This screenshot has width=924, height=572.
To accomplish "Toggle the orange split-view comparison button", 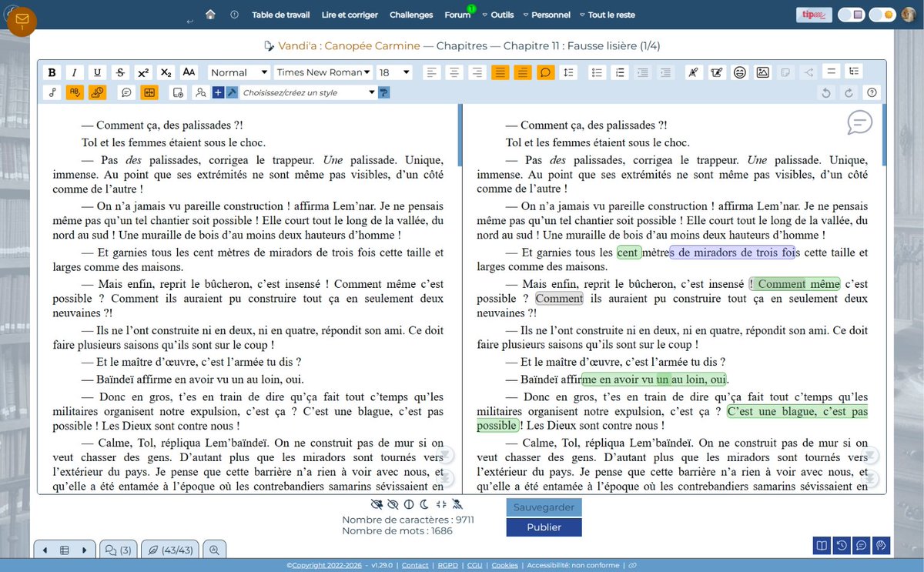I will coord(149,92).
